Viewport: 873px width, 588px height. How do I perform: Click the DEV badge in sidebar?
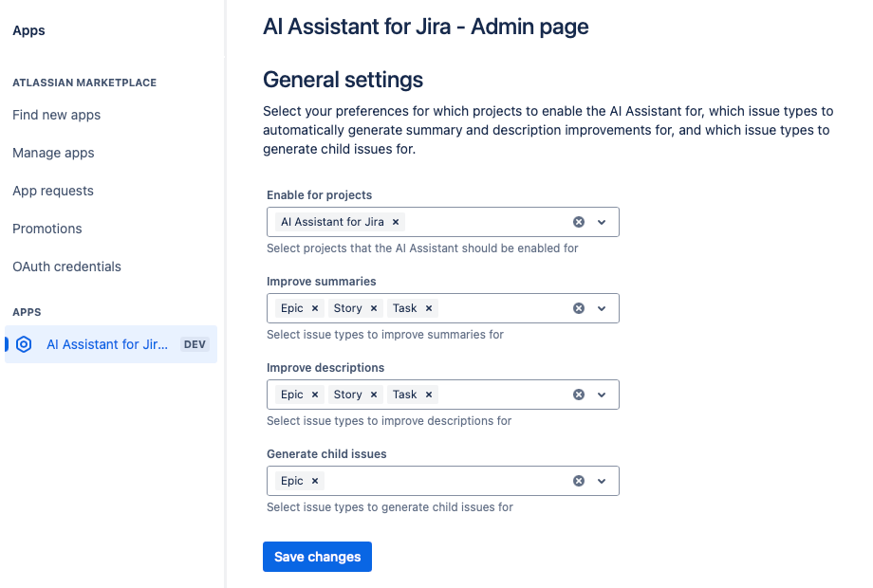point(195,344)
